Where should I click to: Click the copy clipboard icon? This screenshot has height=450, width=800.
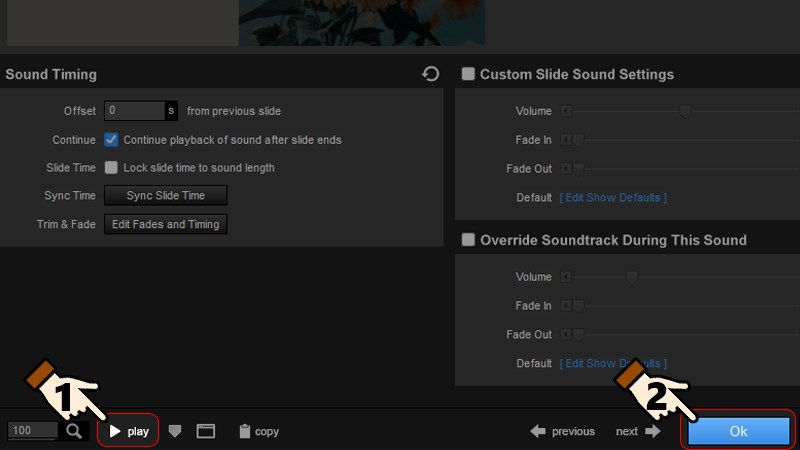(x=244, y=431)
